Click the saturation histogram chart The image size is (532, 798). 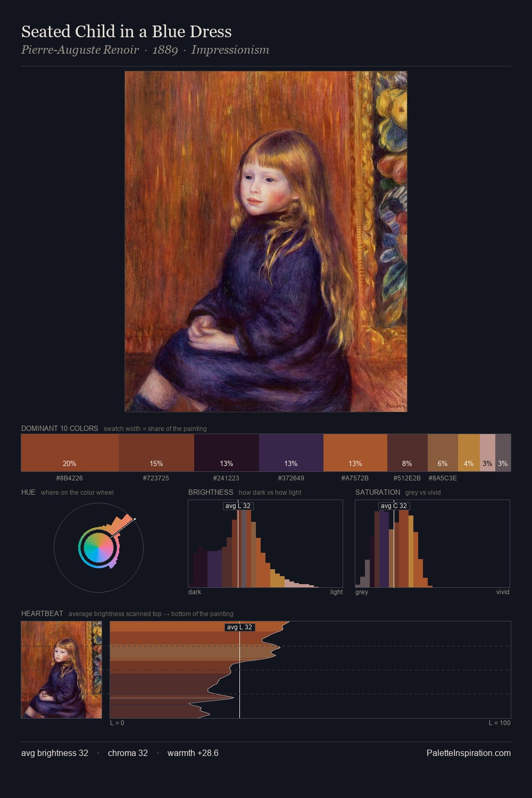433,544
